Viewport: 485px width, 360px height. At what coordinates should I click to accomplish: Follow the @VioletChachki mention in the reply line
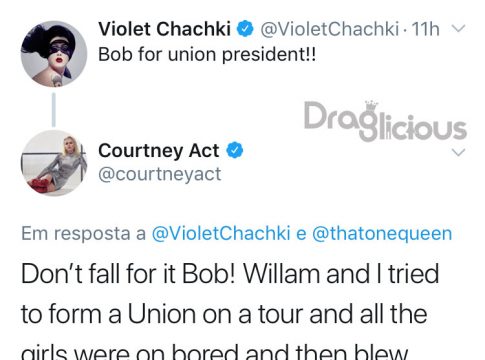click(221, 233)
